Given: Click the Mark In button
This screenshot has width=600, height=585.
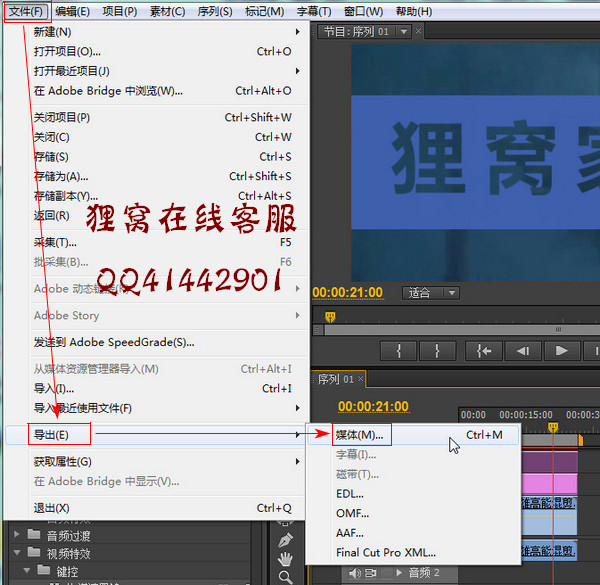Looking at the screenshot, I should point(398,351).
